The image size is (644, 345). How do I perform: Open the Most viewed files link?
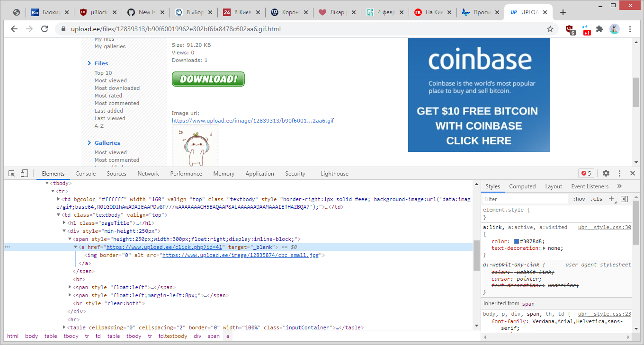click(x=110, y=80)
